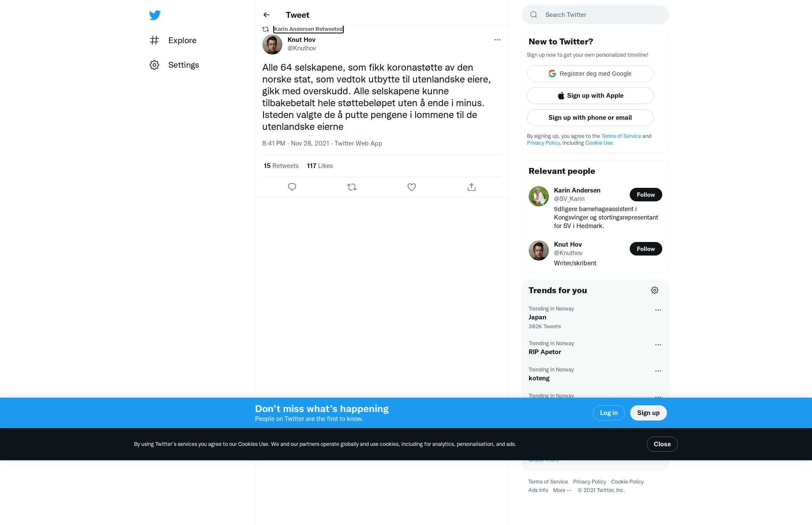Close the cookie notice banner
812x525 pixels.
[662, 444]
